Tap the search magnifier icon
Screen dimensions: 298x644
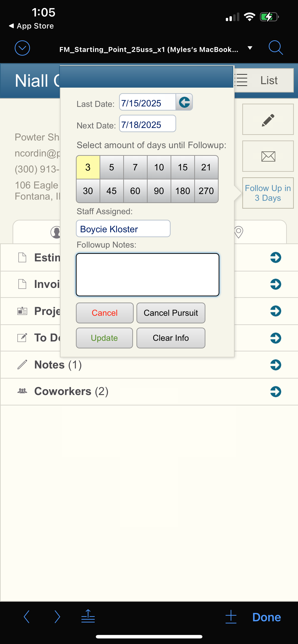click(276, 48)
